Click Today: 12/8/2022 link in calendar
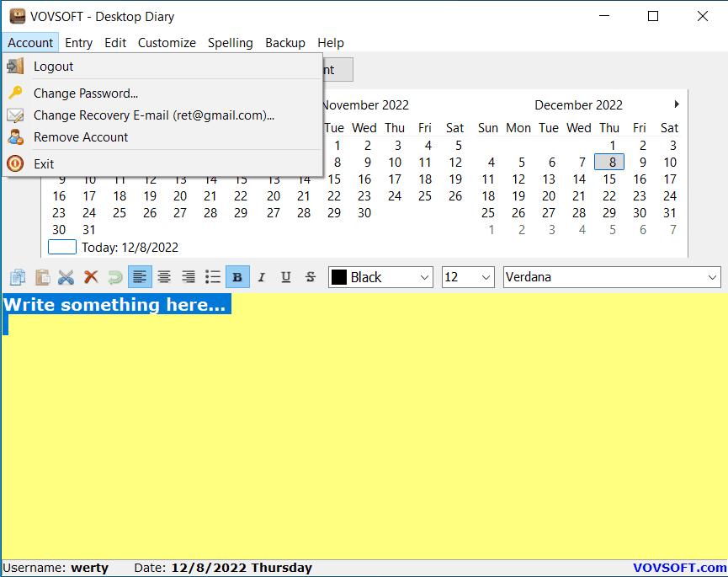Image resolution: width=728 pixels, height=577 pixels. (x=130, y=247)
